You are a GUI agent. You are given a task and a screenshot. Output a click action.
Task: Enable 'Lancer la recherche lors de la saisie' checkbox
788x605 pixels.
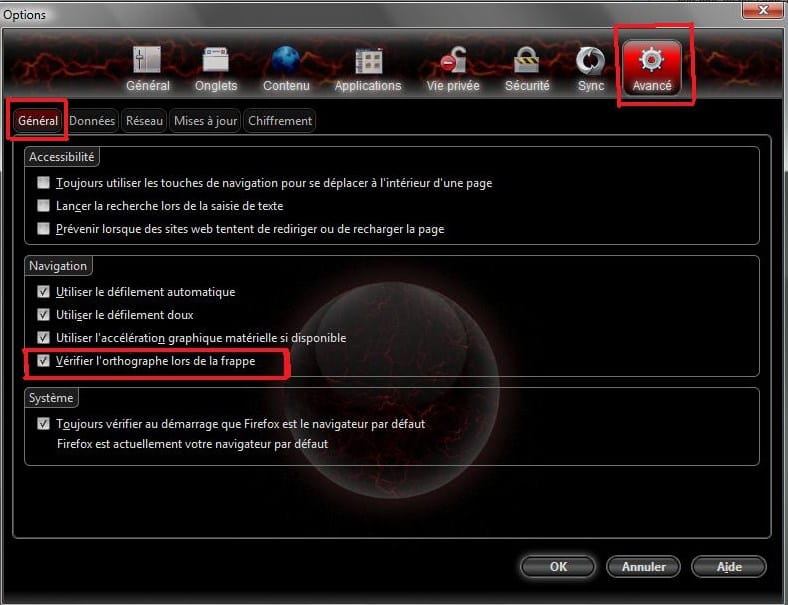[x=44, y=206]
